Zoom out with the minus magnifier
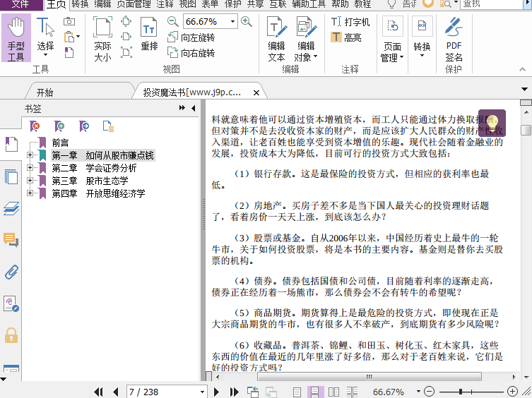Screen dimensions: 532x398 coord(172,22)
